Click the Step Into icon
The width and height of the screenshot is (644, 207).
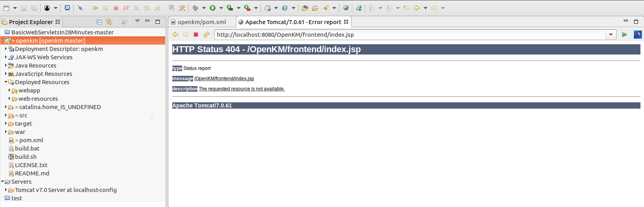136,8
